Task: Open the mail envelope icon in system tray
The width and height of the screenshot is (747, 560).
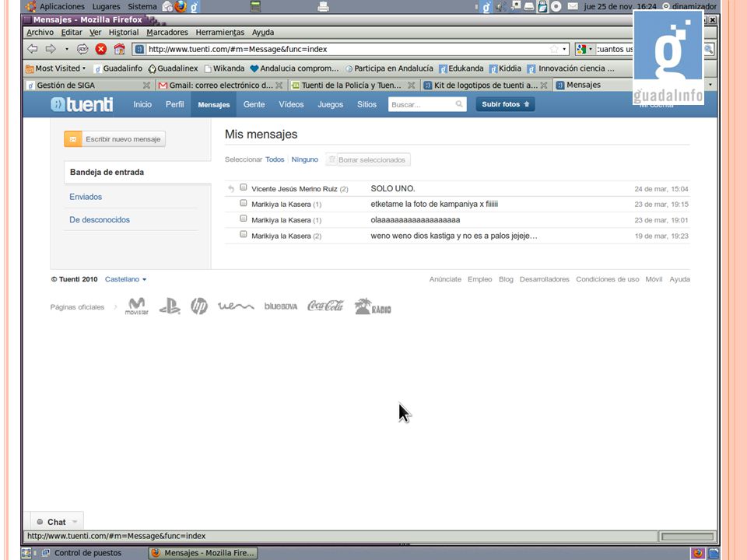Action: pyautogui.click(x=573, y=7)
